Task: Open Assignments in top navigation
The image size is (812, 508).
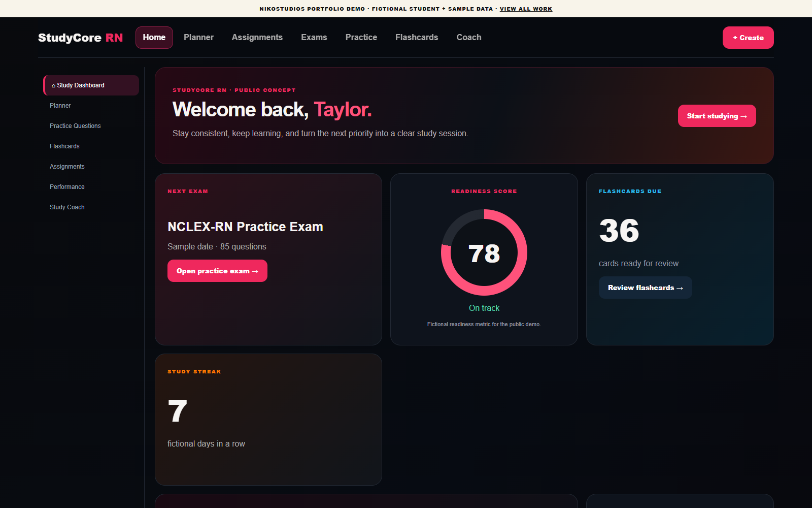Action: point(257,38)
